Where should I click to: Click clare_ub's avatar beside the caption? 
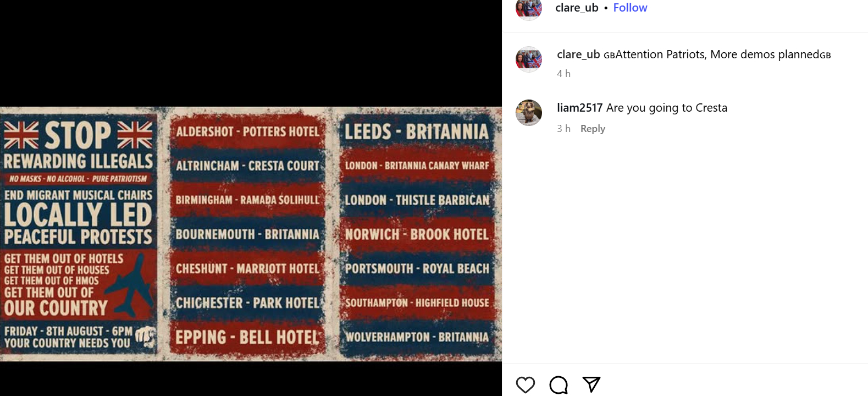coord(529,59)
